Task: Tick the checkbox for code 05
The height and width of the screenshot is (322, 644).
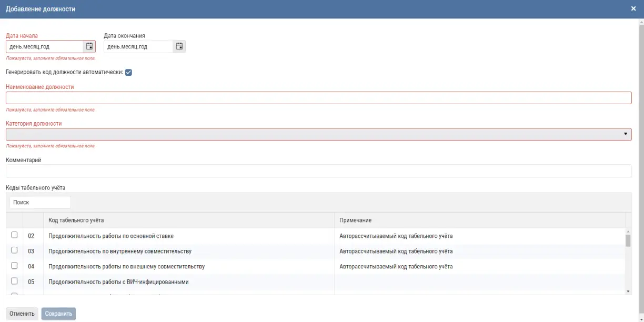Action: pyautogui.click(x=14, y=281)
